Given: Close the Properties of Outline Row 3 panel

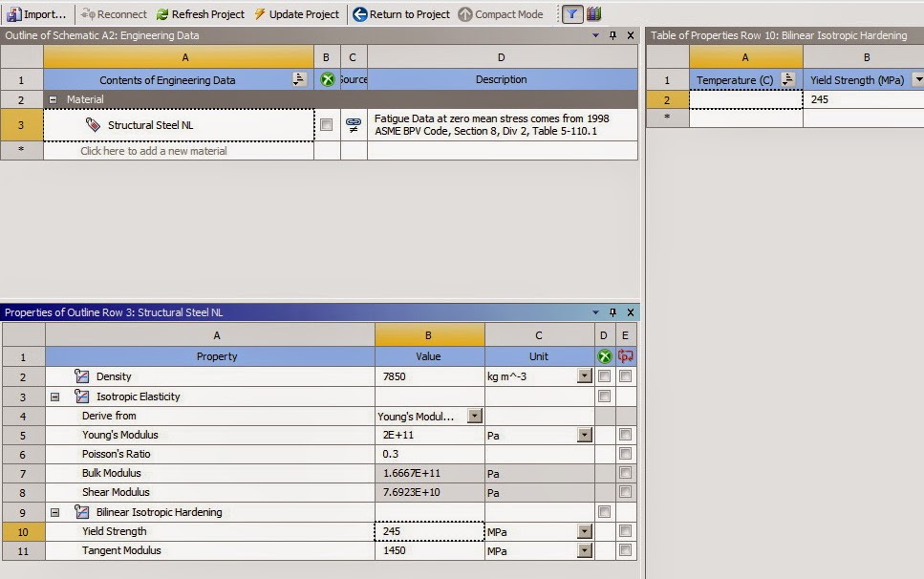Looking at the screenshot, I should pyautogui.click(x=631, y=312).
